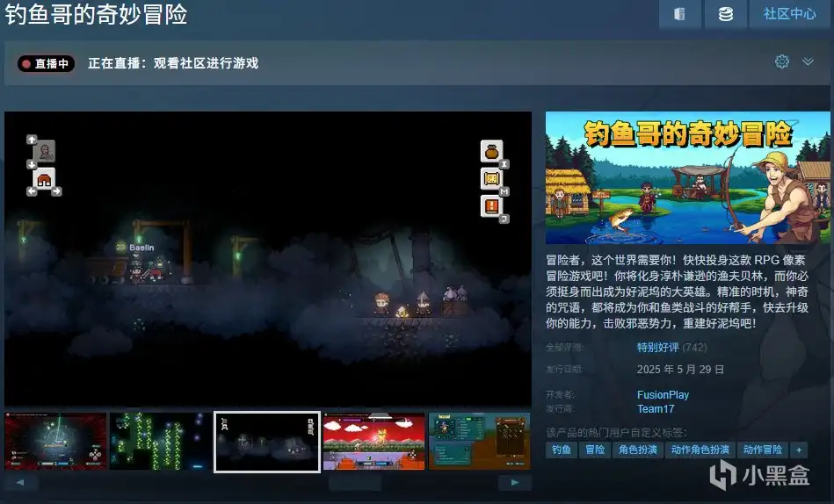Select the 角色扮演 tag
This screenshot has width=834, height=504.
pos(638,450)
